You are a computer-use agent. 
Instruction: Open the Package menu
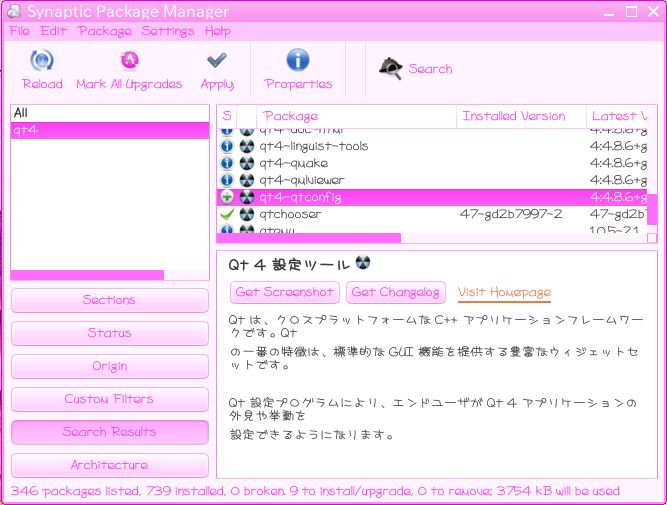tap(105, 31)
